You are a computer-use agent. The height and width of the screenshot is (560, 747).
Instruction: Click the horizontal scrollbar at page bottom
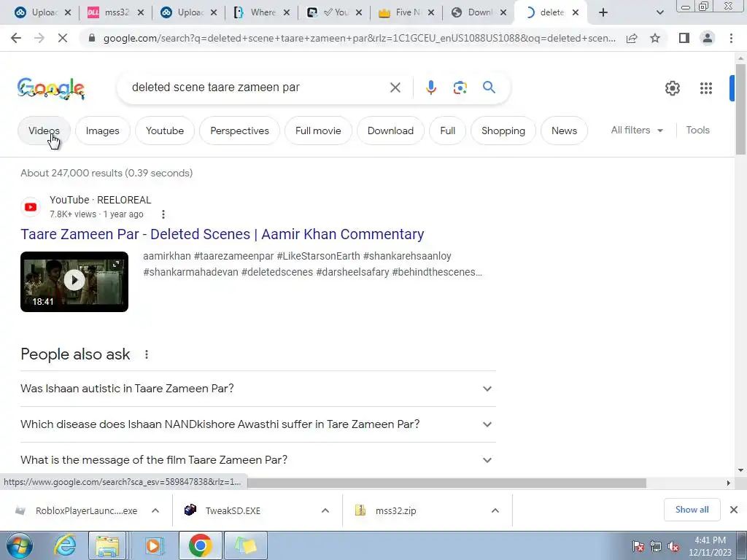coord(446,483)
